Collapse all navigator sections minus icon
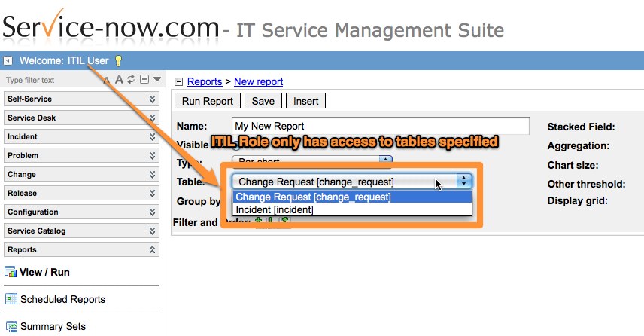Viewport: 644px width, 336px height. [144, 80]
